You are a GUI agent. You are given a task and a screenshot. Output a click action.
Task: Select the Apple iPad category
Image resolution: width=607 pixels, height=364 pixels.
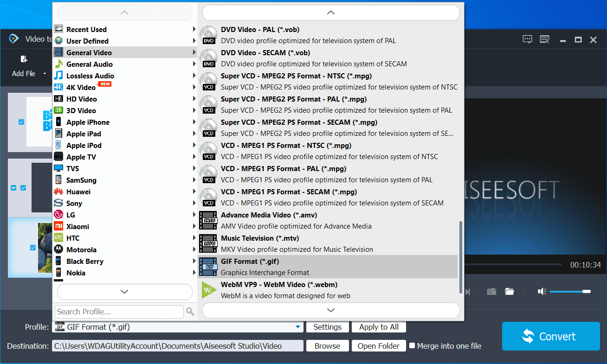(125, 134)
